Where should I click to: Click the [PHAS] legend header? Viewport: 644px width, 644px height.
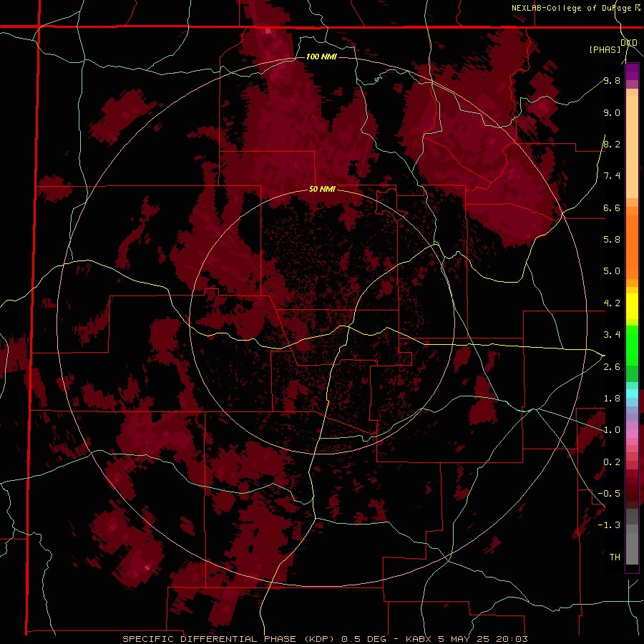[x=605, y=49]
